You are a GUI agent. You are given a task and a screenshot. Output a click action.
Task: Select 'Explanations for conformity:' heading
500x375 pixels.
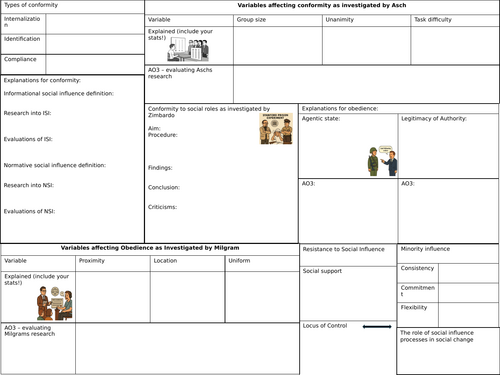42,80
